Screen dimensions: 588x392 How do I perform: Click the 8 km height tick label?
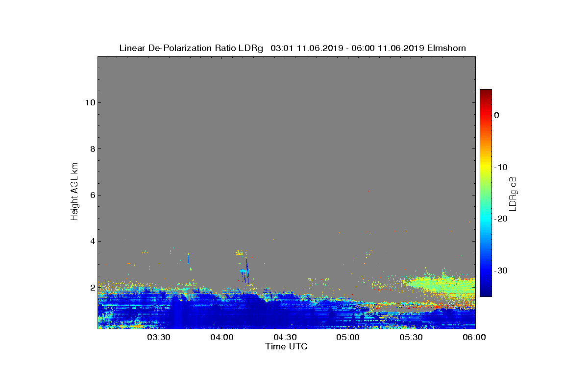click(x=92, y=149)
